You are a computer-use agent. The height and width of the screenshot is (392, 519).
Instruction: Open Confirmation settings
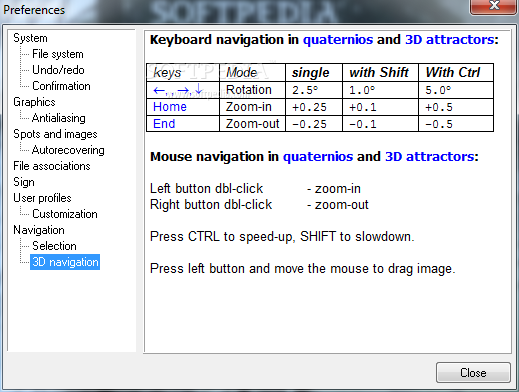point(61,86)
